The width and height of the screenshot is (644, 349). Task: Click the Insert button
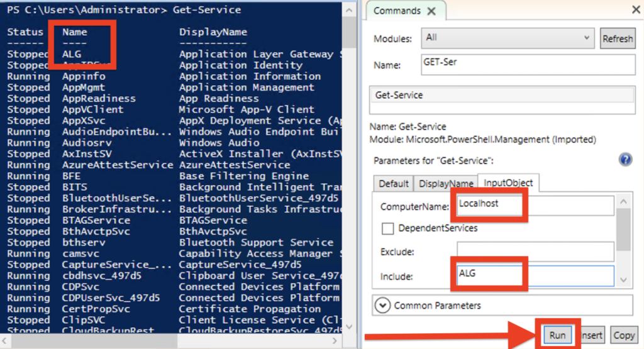click(592, 335)
